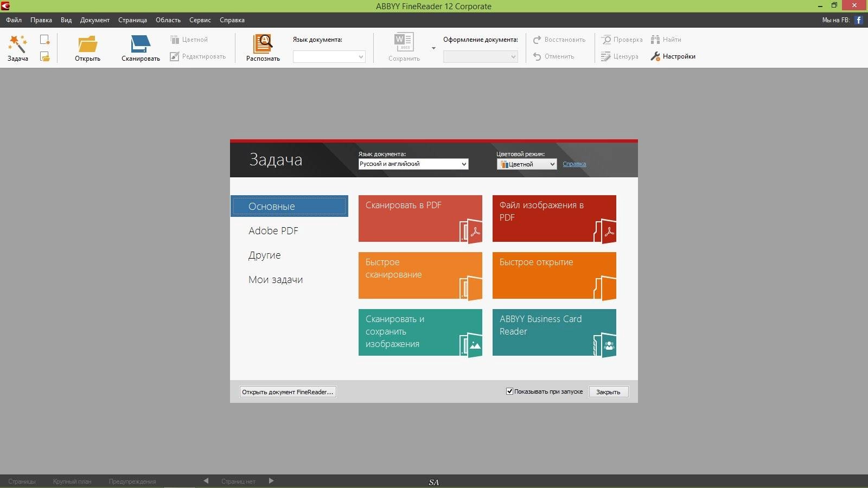
Task: Start the Быстрое сканирование task
Action: pos(420,275)
